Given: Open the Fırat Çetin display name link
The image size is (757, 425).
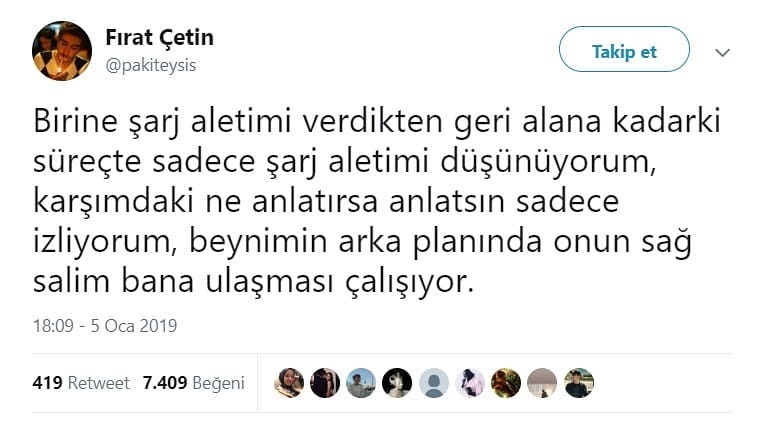Looking at the screenshot, I should tap(159, 38).
